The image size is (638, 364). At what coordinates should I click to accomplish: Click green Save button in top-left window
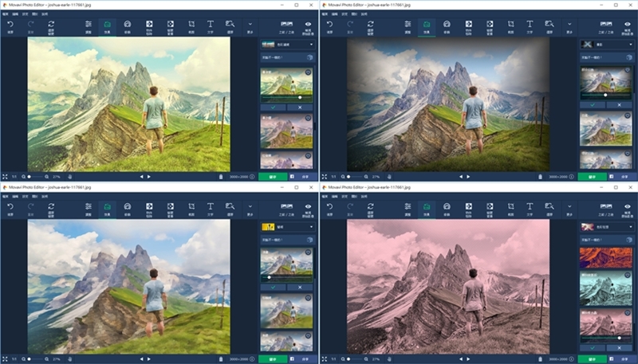tap(272, 176)
